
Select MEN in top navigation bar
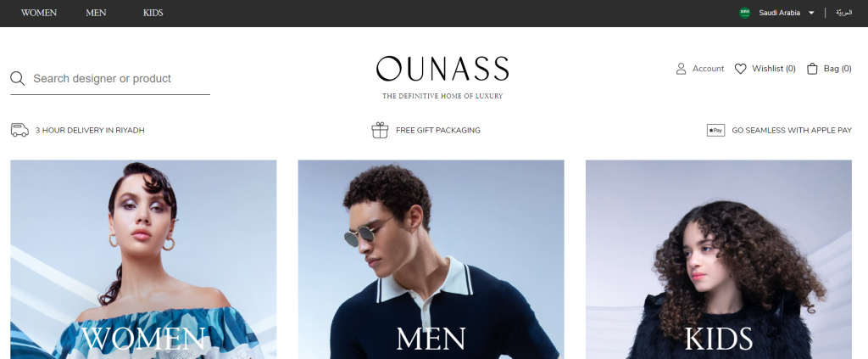pyautogui.click(x=96, y=13)
